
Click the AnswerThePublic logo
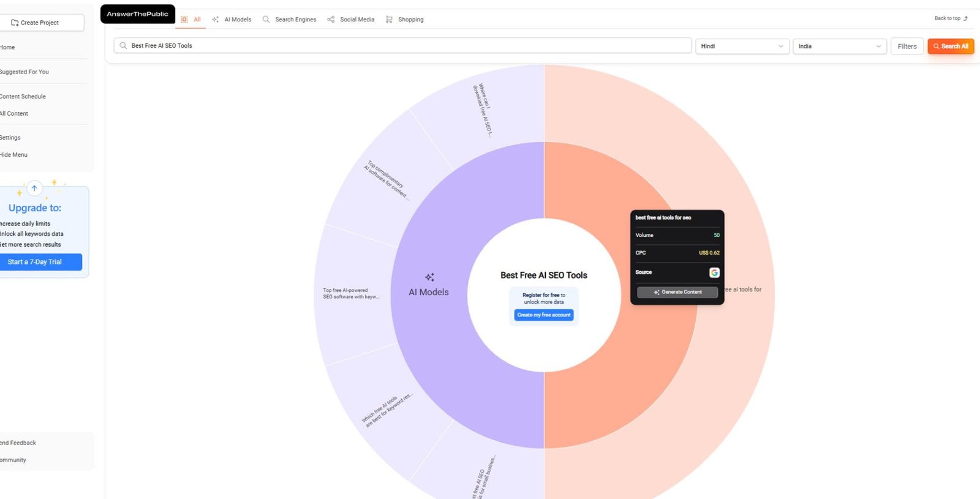pyautogui.click(x=137, y=14)
